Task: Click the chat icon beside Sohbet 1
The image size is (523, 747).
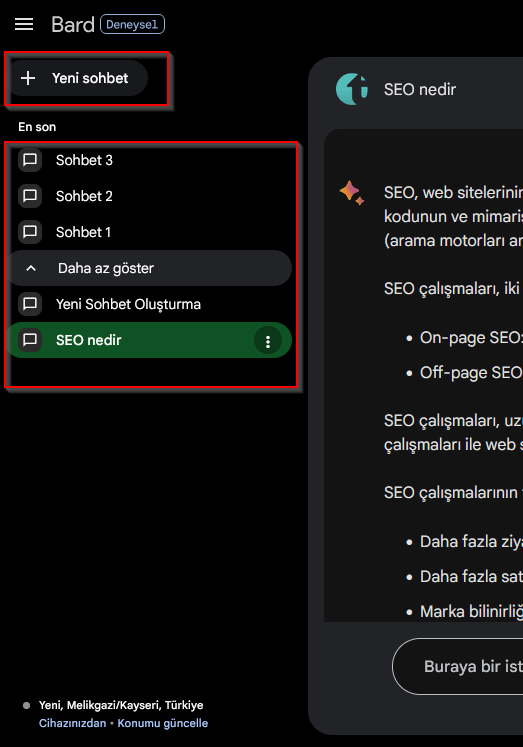Action: click(x=30, y=232)
